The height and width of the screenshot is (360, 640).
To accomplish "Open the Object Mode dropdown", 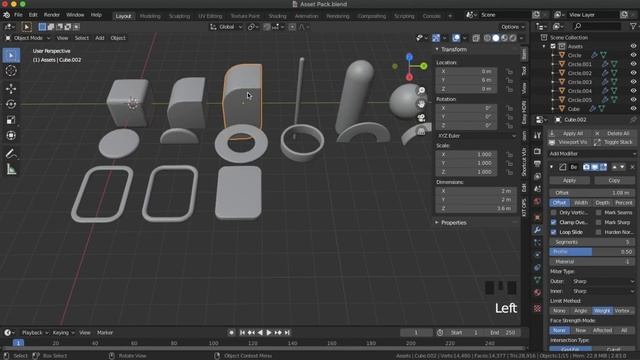I will tap(28, 38).
